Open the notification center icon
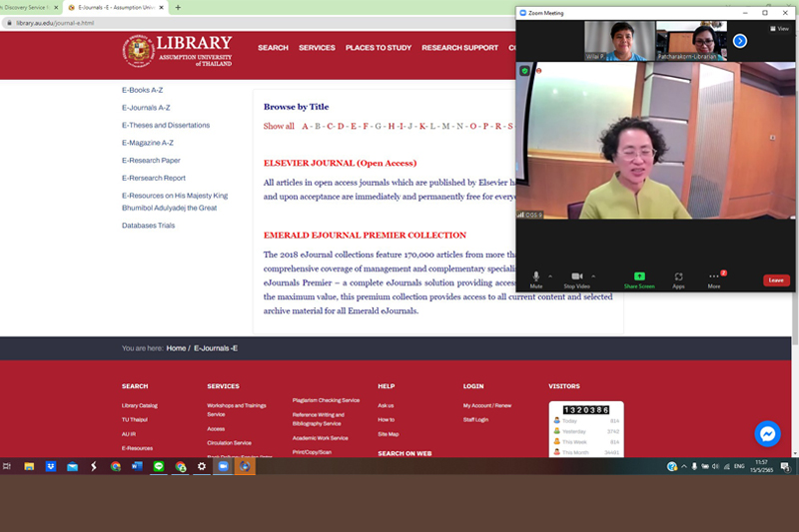This screenshot has width=799, height=532. [x=785, y=466]
